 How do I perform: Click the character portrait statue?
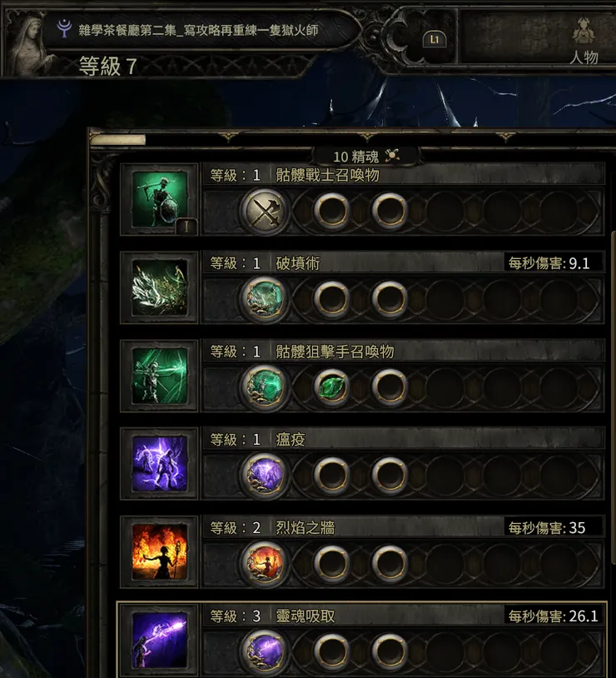click(28, 45)
